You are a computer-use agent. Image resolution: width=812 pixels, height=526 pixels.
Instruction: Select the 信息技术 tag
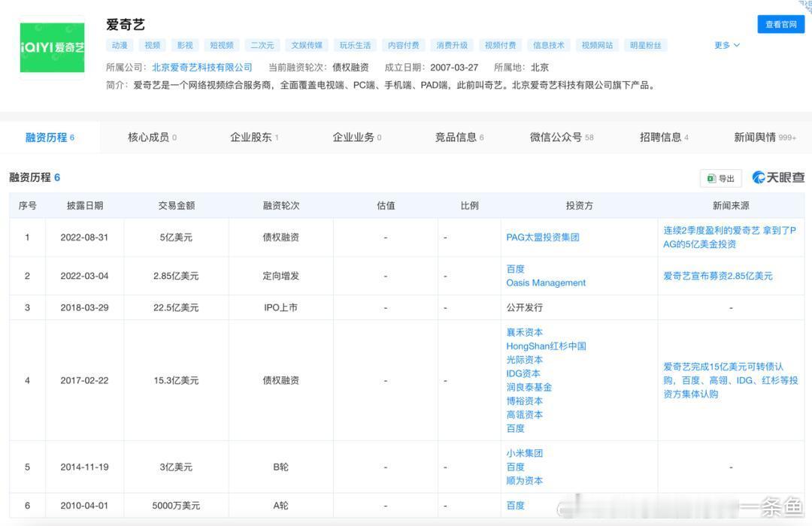(x=549, y=46)
